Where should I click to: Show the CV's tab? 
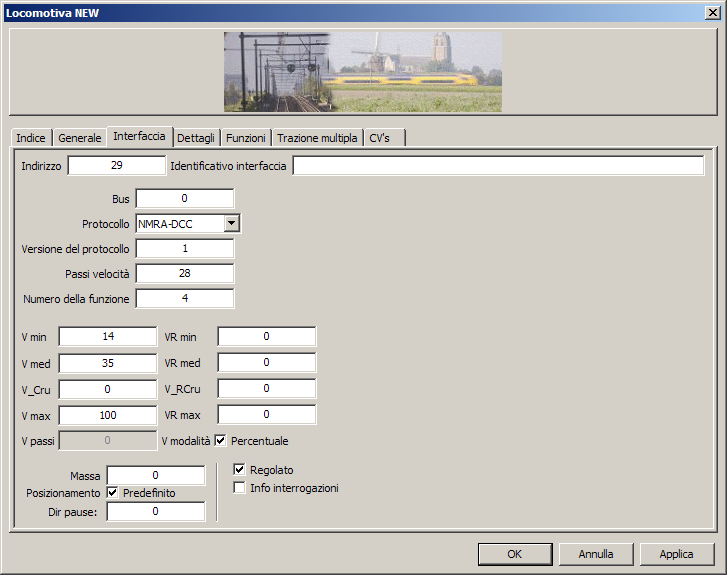click(x=380, y=138)
